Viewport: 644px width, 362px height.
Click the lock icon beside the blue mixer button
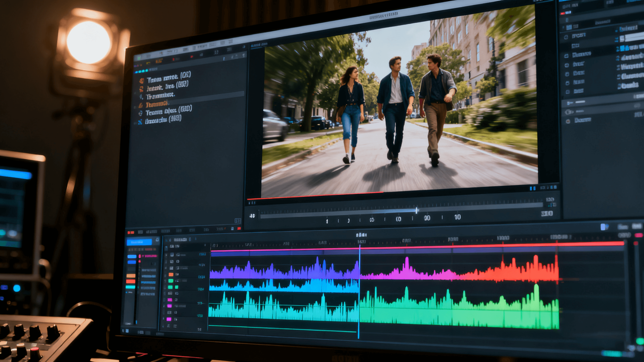coord(157,240)
